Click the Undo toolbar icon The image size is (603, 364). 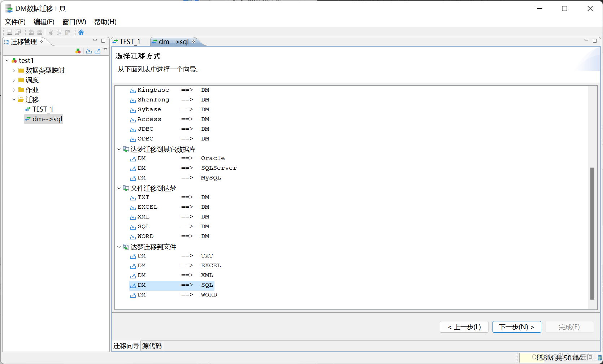coord(31,32)
